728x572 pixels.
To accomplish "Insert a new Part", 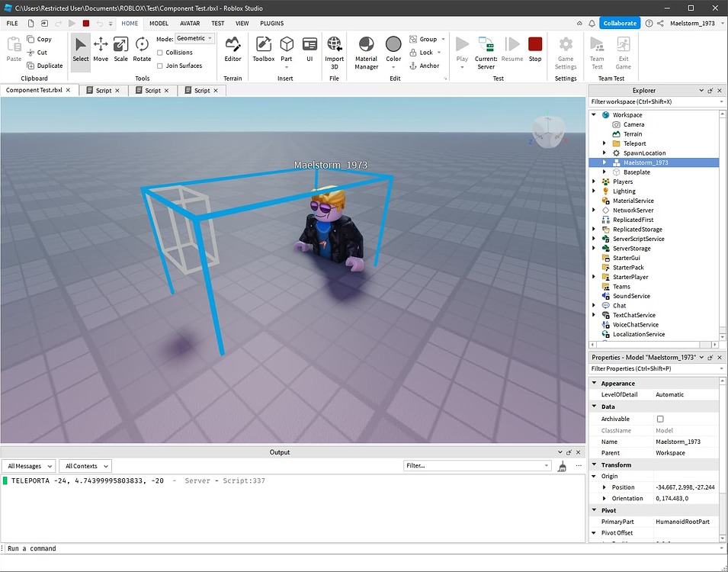I will pyautogui.click(x=286, y=47).
